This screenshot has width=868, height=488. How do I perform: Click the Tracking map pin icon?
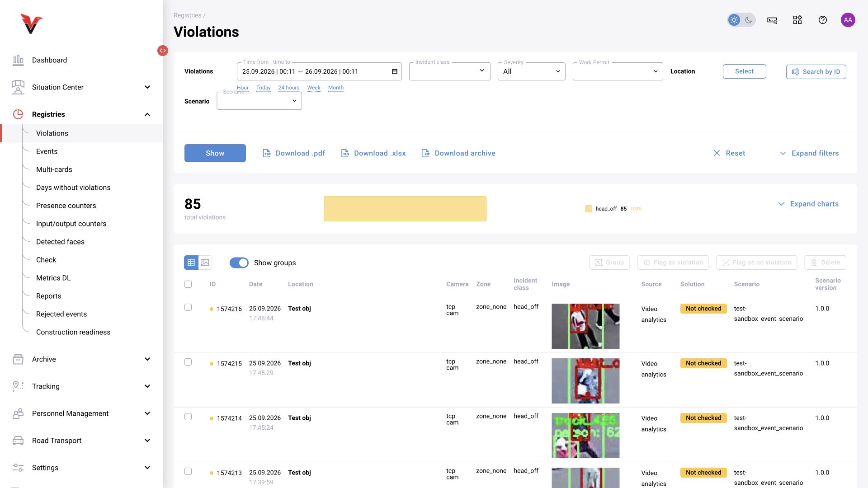pos(18,386)
